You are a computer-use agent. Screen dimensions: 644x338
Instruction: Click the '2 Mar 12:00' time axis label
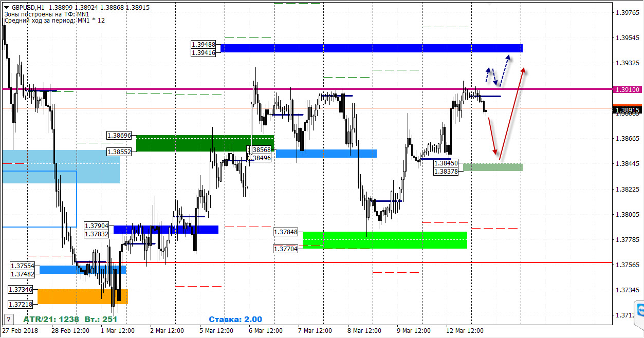[x=168, y=331]
